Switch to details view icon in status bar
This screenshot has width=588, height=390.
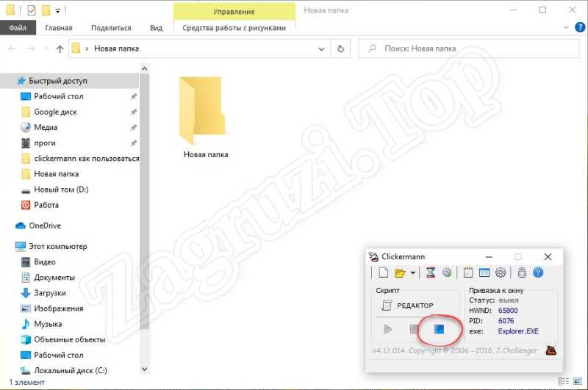pos(563,381)
